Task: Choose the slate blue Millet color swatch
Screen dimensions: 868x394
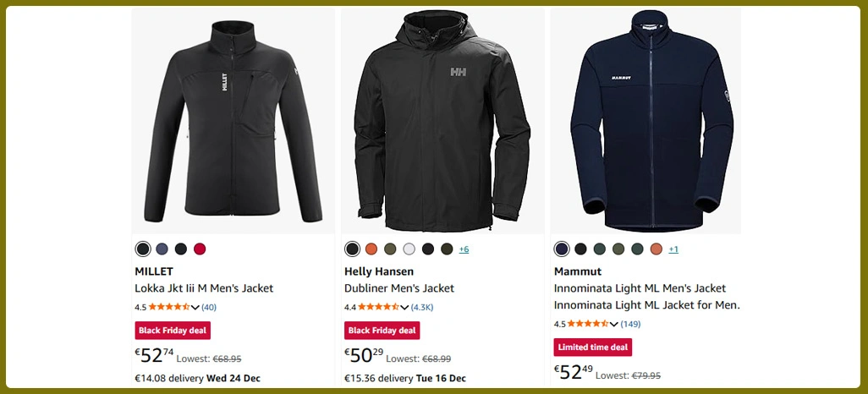Action: pos(162,249)
